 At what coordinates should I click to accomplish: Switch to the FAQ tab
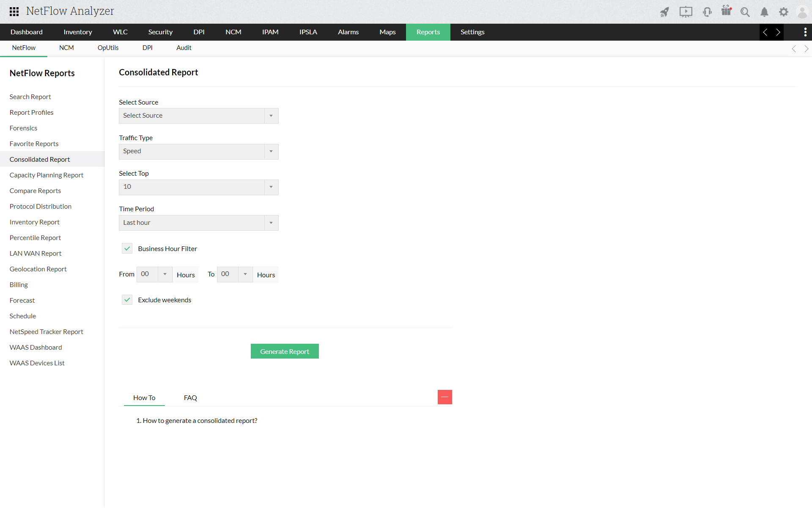click(190, 398)
